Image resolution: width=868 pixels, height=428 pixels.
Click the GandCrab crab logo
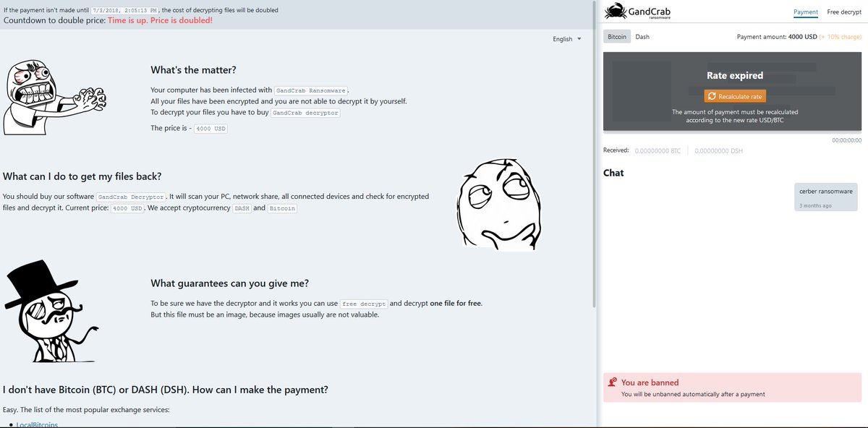point(617,12)
